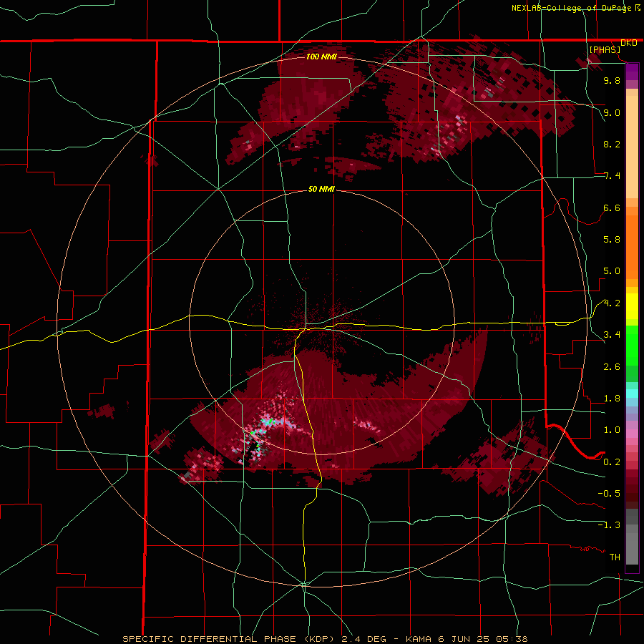Click the purple top segment of the color bar

632,72
